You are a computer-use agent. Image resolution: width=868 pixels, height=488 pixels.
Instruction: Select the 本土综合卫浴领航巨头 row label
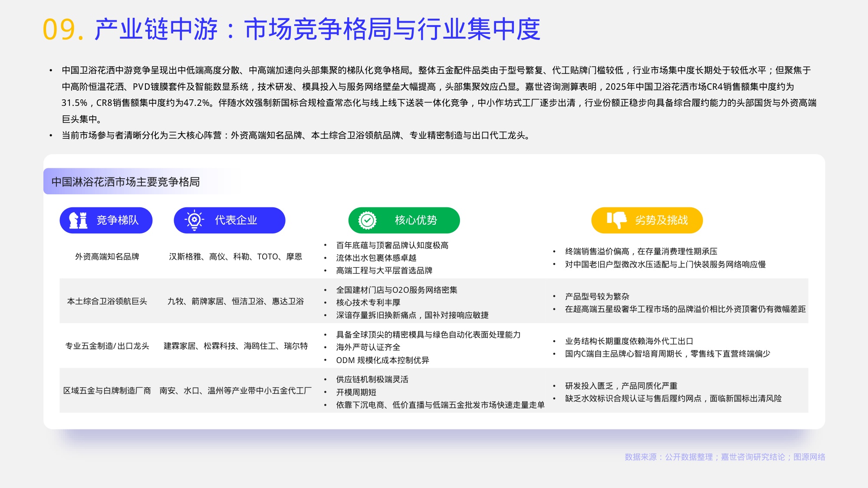coord(107,301)
